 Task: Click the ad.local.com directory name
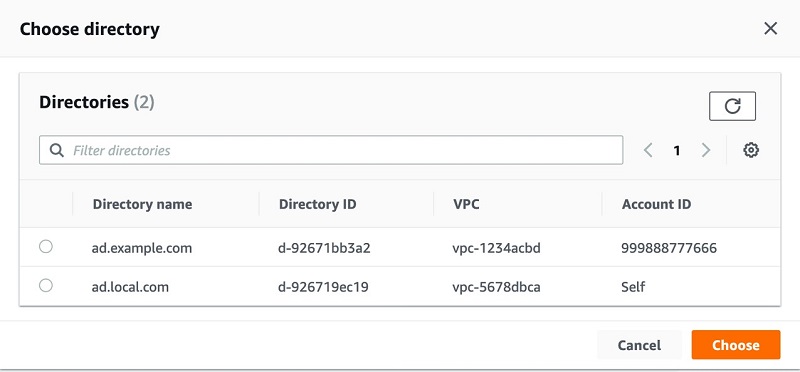click(x=130, y=287)
